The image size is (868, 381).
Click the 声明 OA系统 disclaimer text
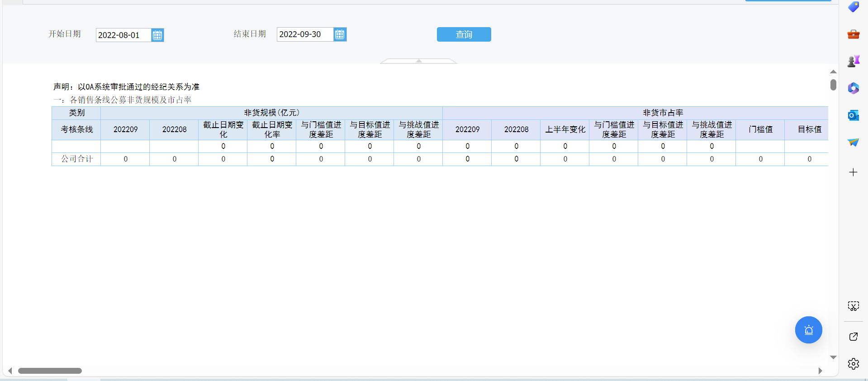point(126,87)
